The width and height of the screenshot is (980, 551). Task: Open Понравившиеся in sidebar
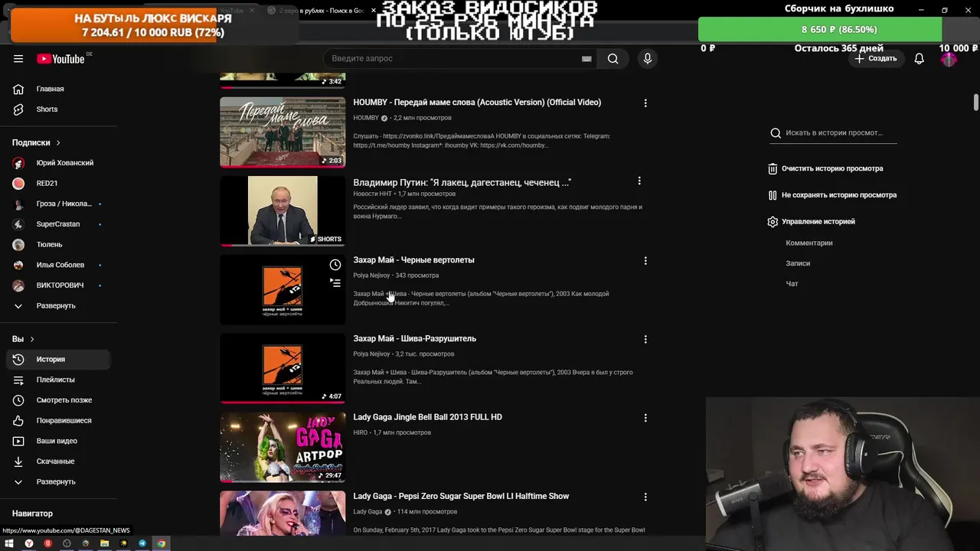(x=59, y=421)
